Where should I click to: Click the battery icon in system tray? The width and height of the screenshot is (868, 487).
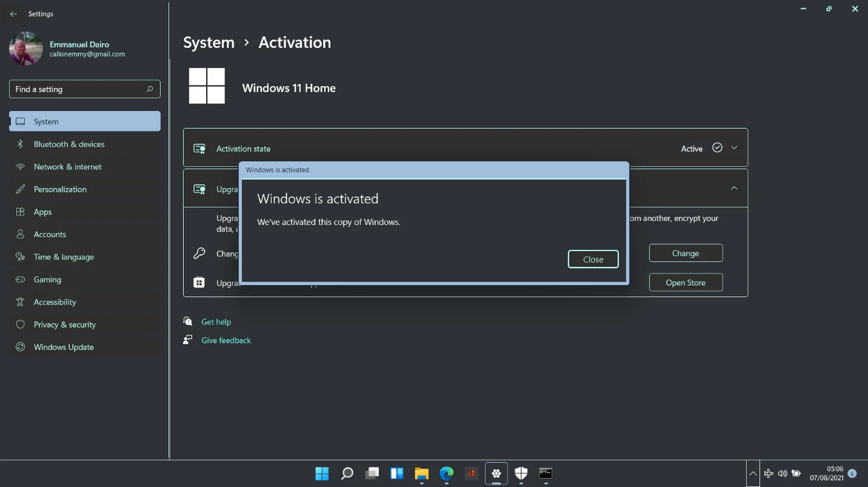[796, 474]
